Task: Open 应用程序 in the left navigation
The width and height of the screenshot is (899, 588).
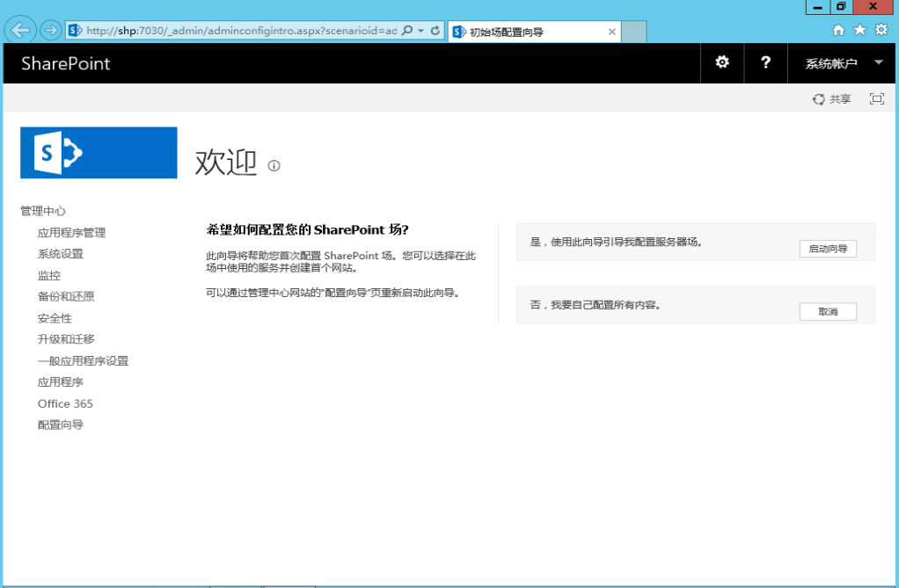Action: [x=60, y=382]
